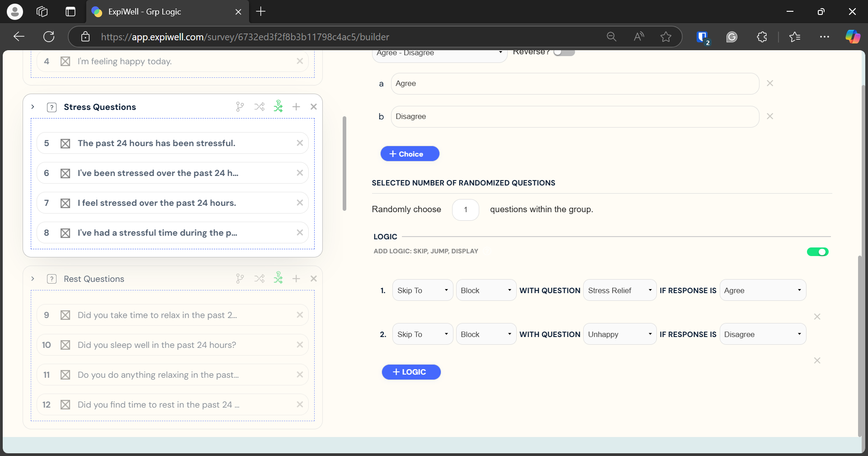Image resolution: width=868 pixels, height=456 pixels.
Task: Open branching logic icon for Rest Questions
Action: (240, 279)
